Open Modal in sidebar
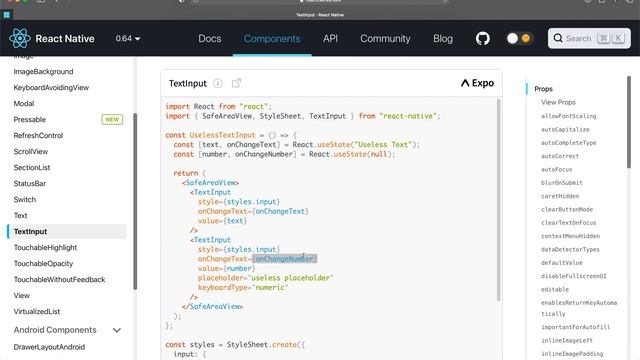 click(x=24, y=103)
